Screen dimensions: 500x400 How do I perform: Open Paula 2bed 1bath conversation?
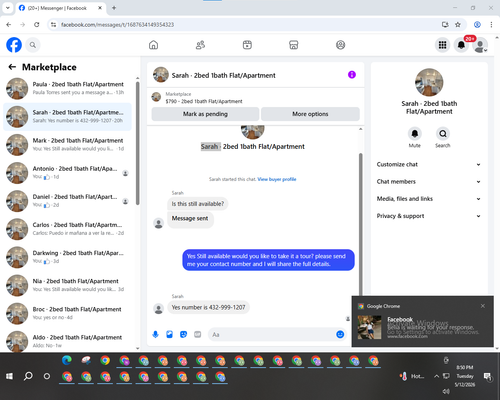click(67, 88)
